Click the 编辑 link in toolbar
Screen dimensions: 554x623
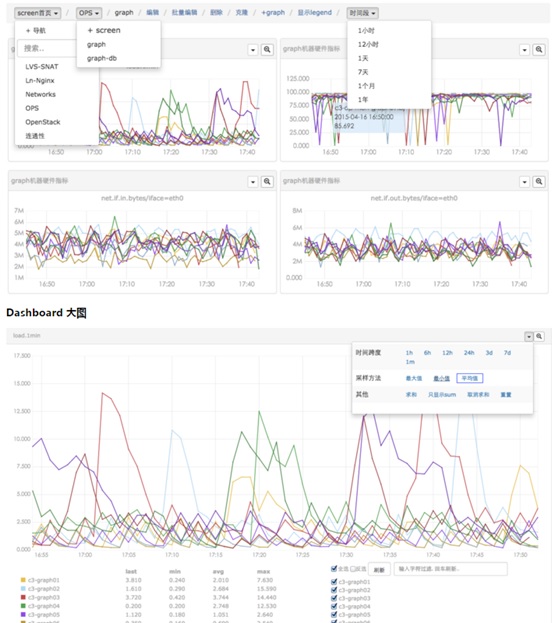point(153,13)
